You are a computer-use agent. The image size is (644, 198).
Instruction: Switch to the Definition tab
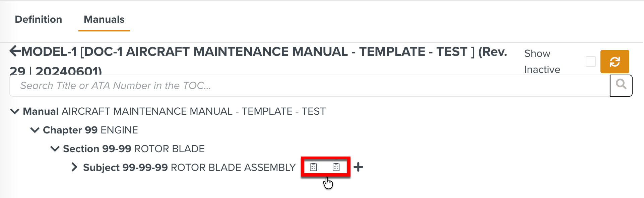click(x=39, y=19)
